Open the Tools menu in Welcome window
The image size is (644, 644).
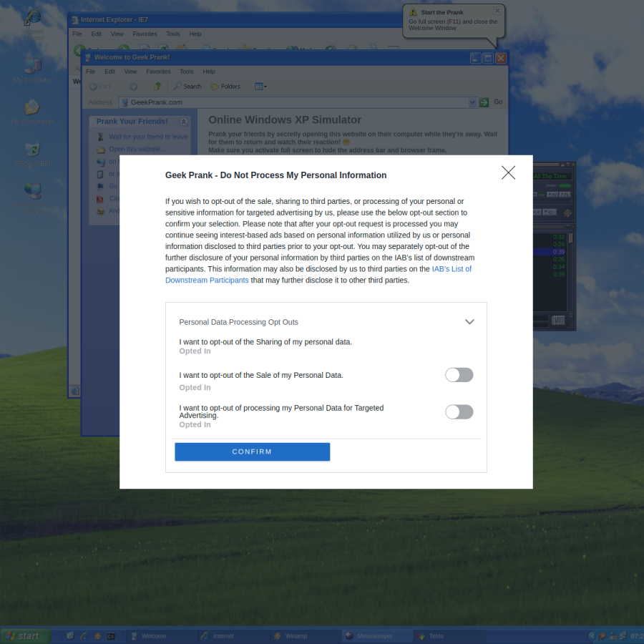[187, 72]
